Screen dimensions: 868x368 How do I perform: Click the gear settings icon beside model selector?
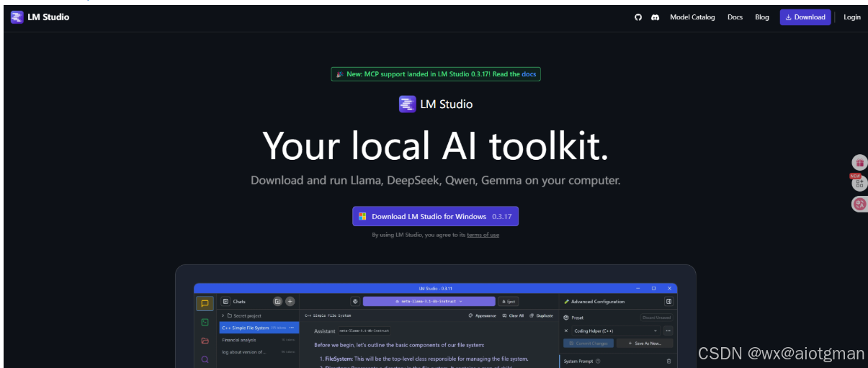tap(355, 302)
